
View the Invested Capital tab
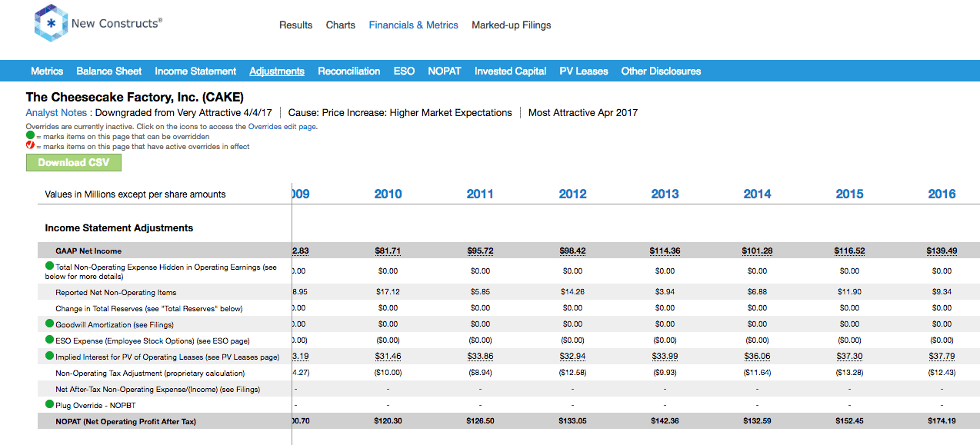pyautogui.click(x=511, y=71)
